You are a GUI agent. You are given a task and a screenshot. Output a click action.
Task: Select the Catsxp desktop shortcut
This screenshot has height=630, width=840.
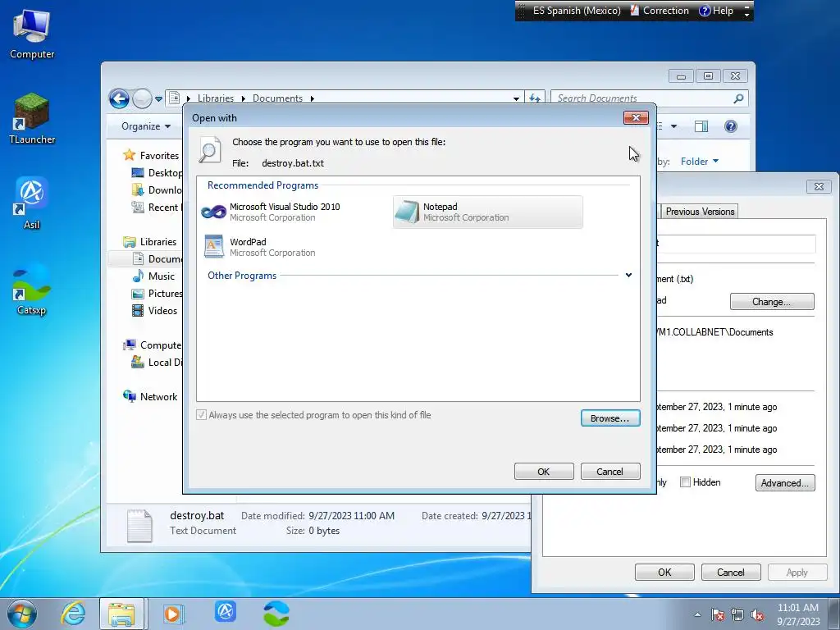(32, 290)
